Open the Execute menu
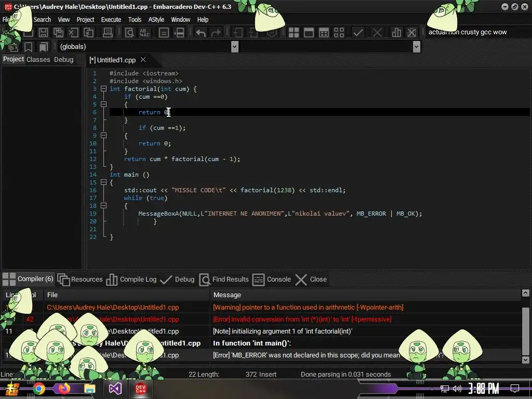The width and height of the screenshot is (532, 399). click(x=111, y=20)
